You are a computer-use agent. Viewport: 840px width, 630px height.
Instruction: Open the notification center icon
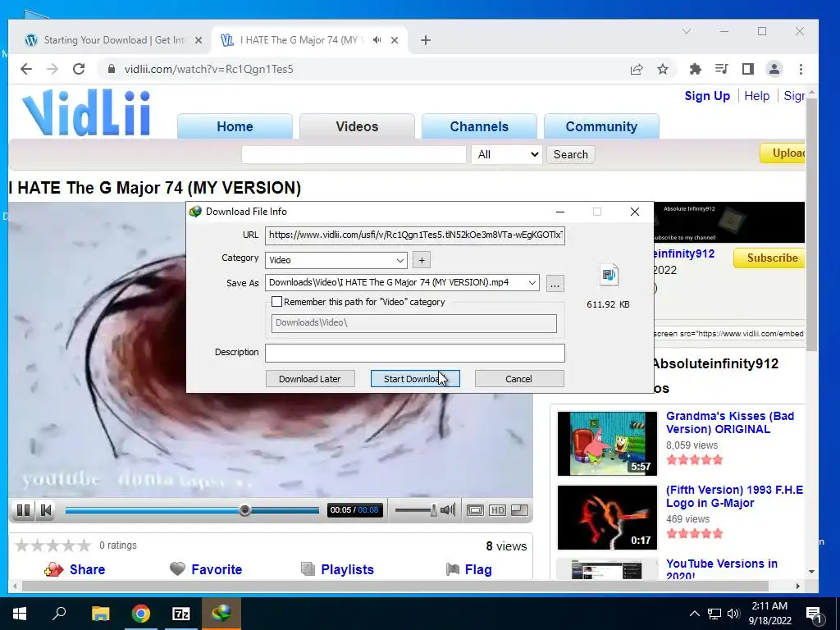813,614
